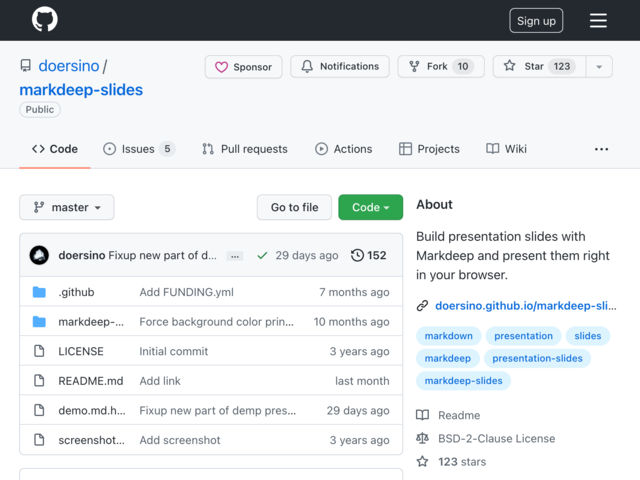This screenshot has height=480, width=640.
Task: View the green checkmark build status
Action: pyautogui.click(x=262, y=256)
